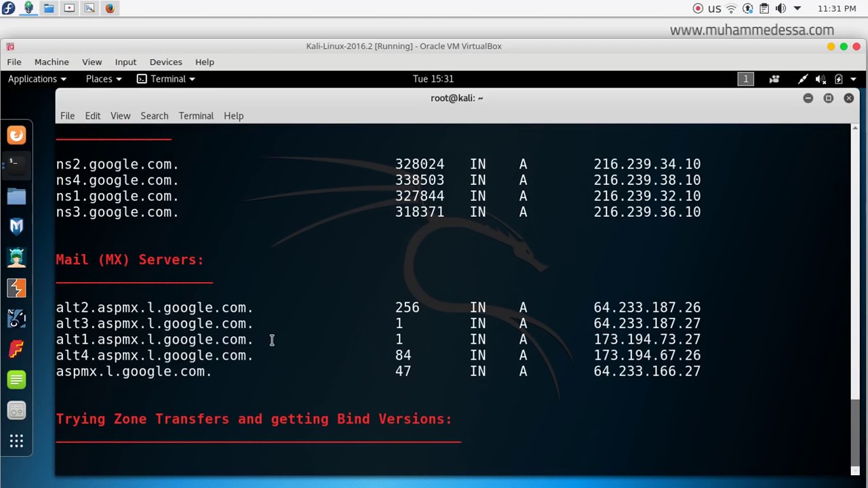Open VirtualBox Input menu
This screenshot has width=868, height=488.
pos(125,62)
